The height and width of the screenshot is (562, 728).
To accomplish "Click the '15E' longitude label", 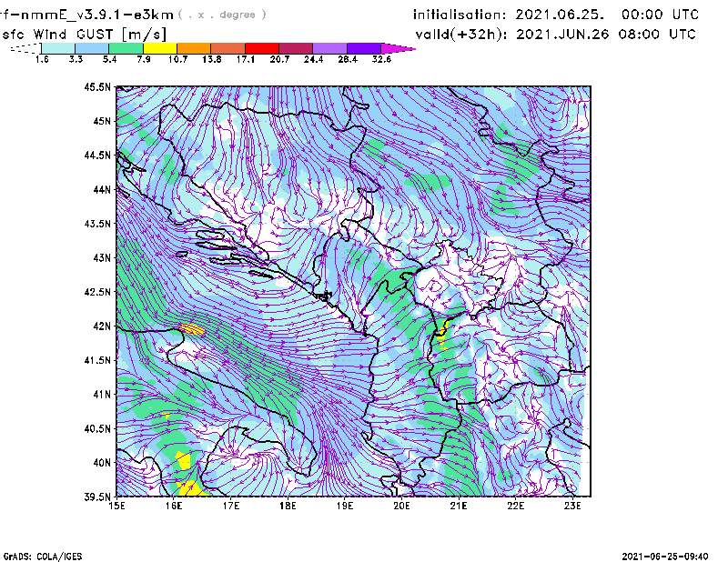I will (x=116, y=506).
